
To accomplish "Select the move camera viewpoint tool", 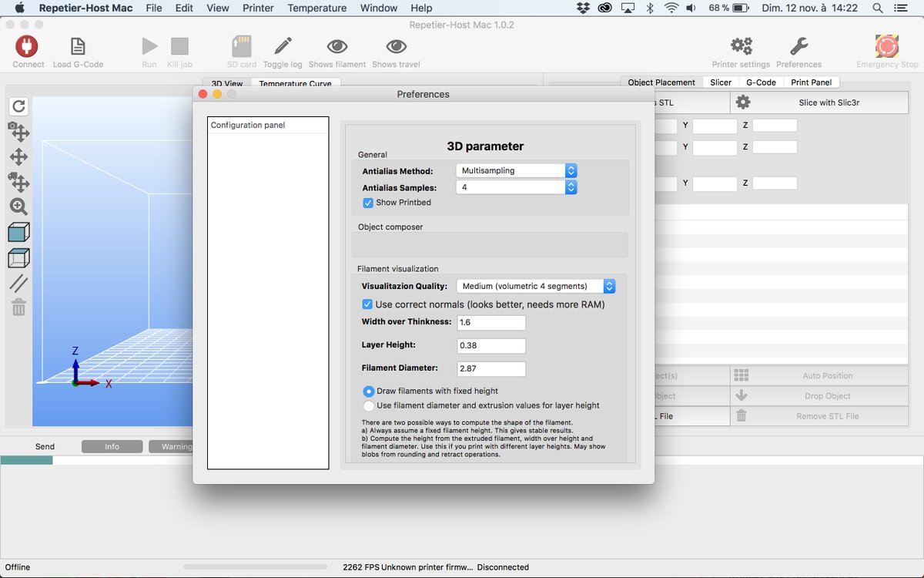I will click(19, 131).
